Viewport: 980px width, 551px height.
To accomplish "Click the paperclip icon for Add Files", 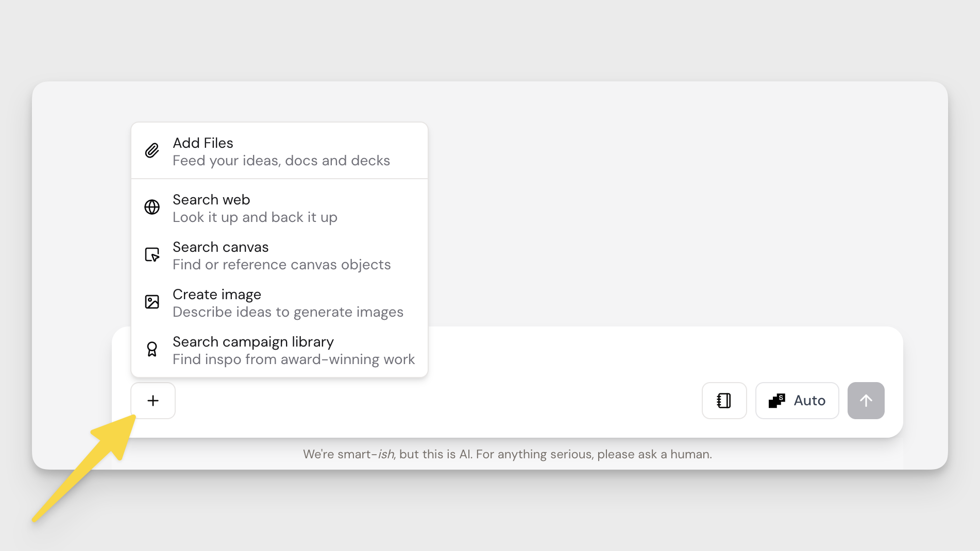I will point(152,151).
